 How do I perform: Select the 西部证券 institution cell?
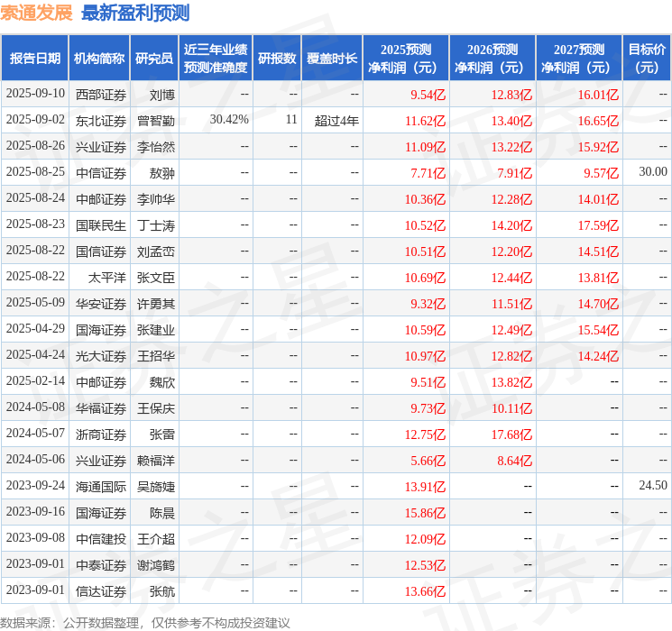coord(101,95)
